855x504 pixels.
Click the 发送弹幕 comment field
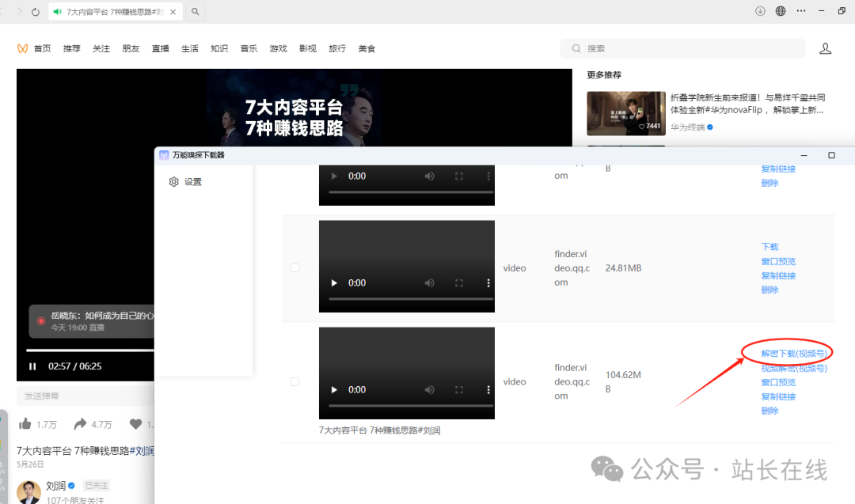85,396
